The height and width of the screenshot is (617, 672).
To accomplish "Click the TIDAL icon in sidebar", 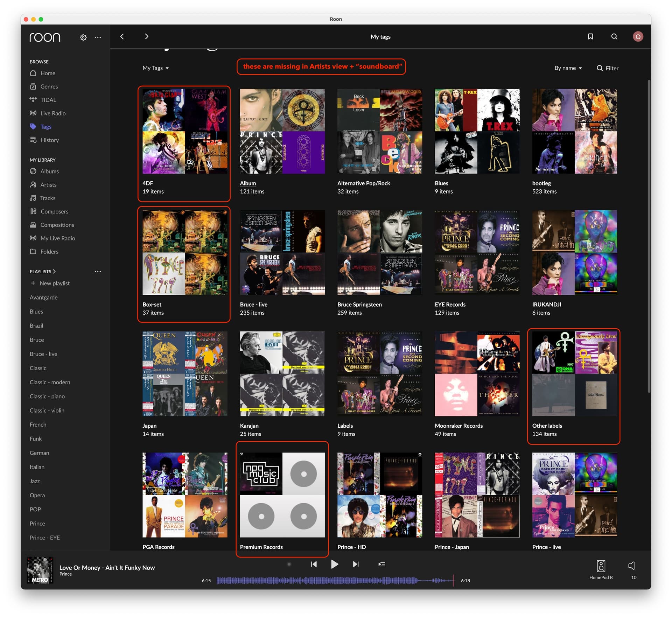I will point(33,99).
